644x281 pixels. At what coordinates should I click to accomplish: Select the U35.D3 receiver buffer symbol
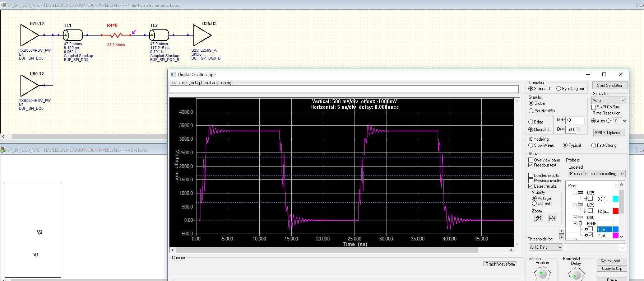click(x=202, y=35)
